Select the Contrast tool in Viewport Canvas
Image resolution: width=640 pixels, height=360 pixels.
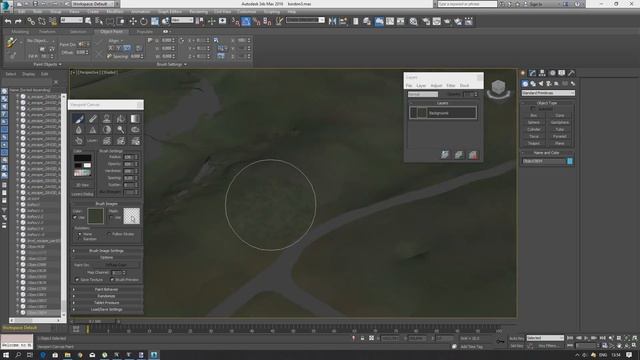point(107,130)
